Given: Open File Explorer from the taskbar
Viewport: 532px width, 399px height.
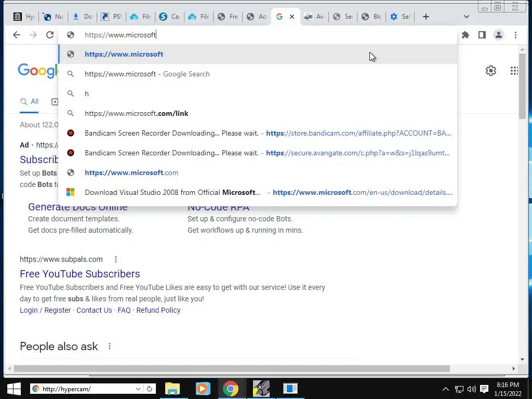Looking at the screenshot, I should 172,389.
